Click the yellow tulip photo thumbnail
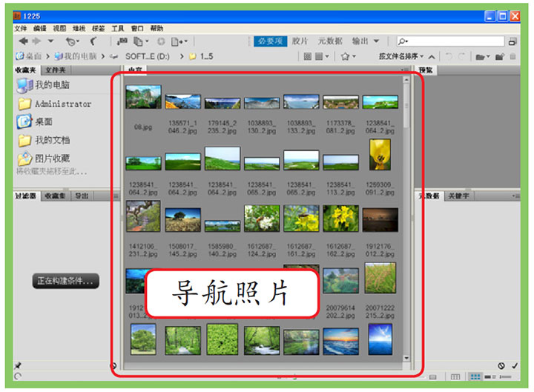 pos(380,153)
